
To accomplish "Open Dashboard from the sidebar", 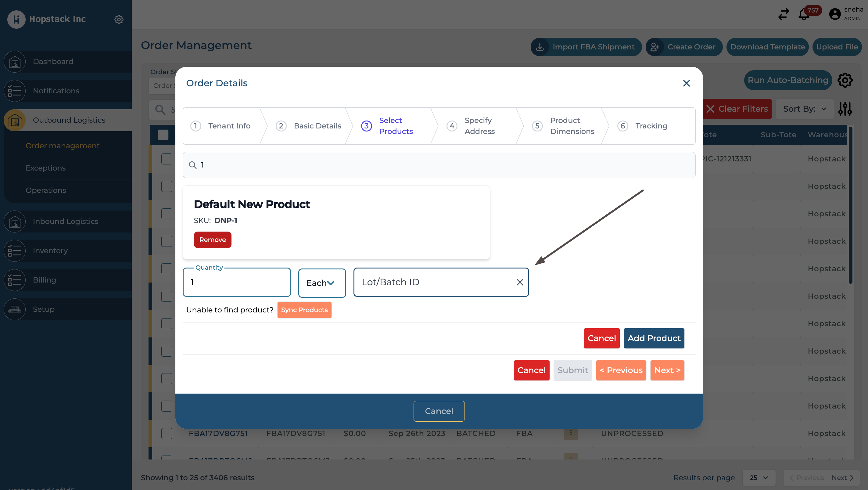I will [53, 61].
